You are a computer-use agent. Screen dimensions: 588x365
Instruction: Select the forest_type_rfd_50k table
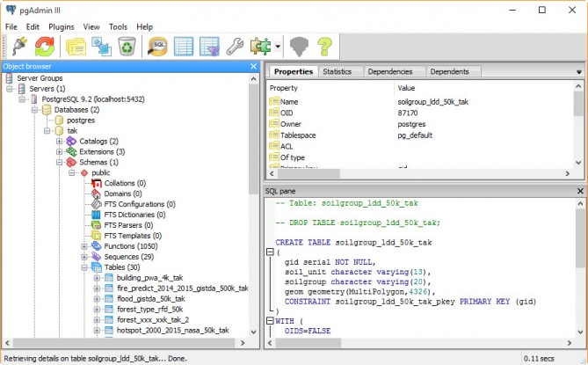(150, 310)
